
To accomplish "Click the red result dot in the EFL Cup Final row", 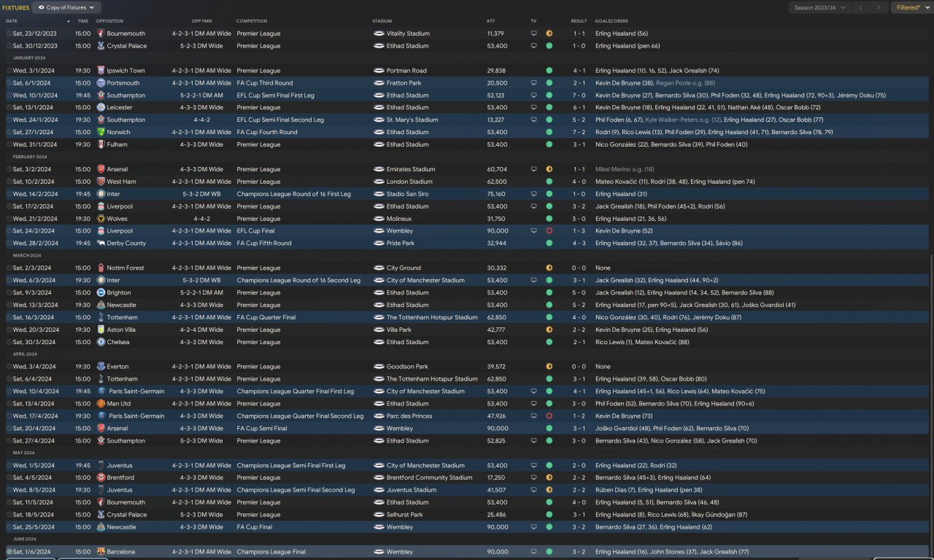I will pos(549,231).
